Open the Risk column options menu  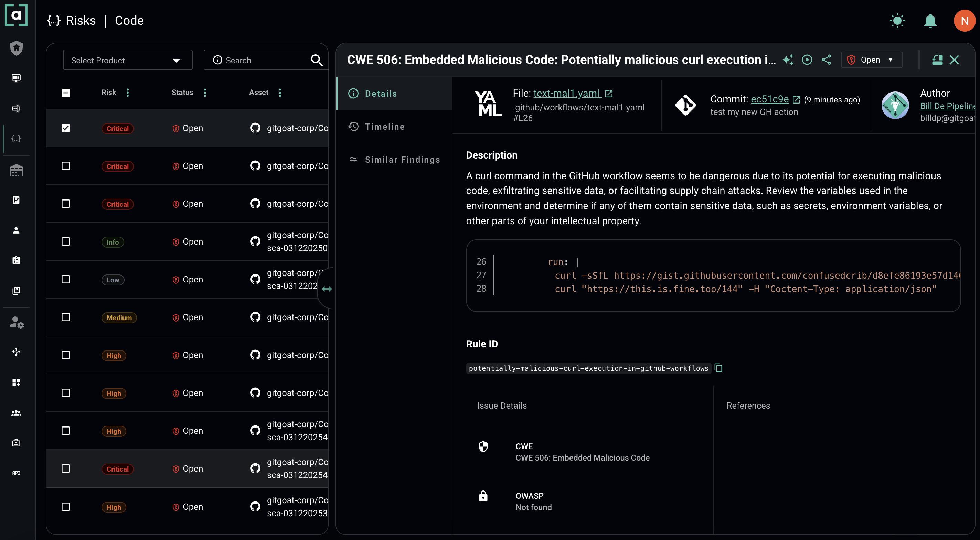coord(128,93)
